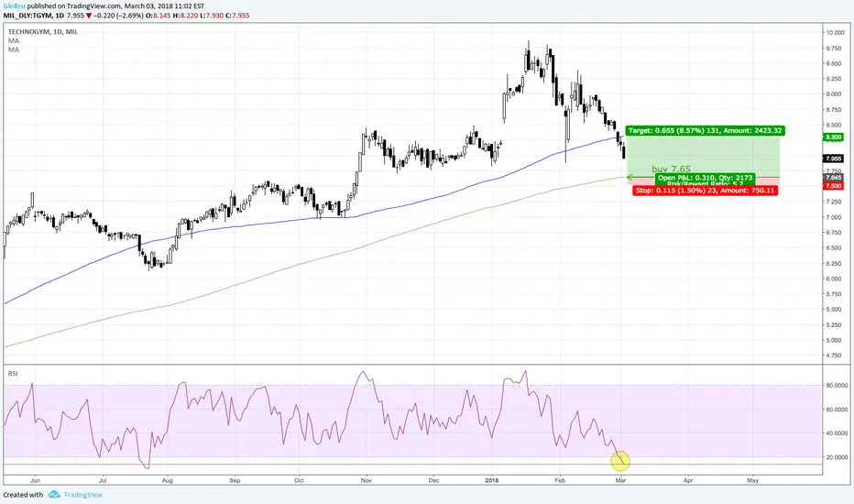
Task: Click the red Stop 0.115 label
Action: (x=705, y=191)
